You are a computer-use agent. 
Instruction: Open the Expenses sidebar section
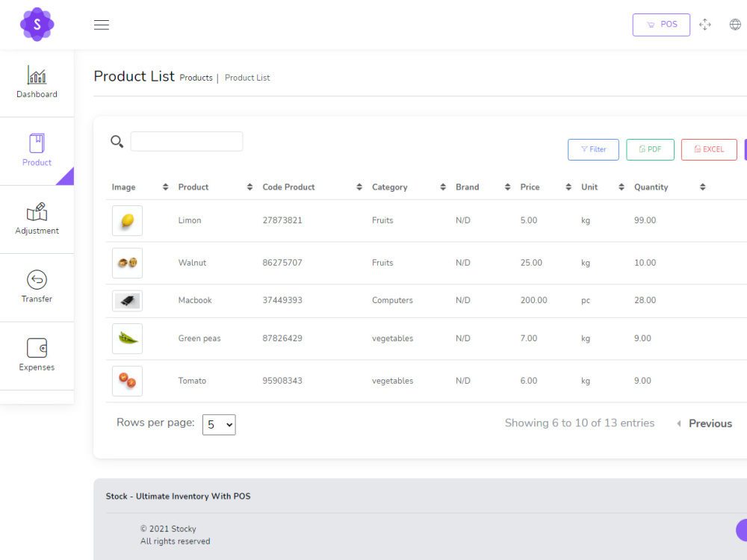tap(37, 355)
